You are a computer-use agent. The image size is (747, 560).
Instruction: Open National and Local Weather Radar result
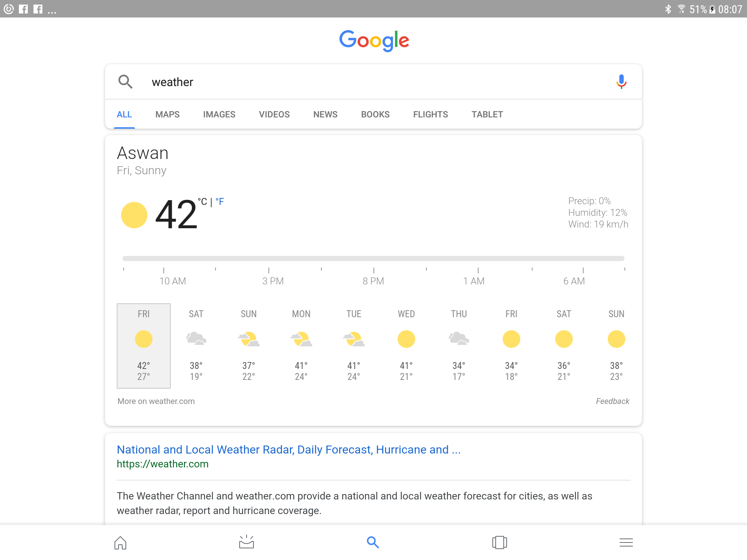[289, 450]
